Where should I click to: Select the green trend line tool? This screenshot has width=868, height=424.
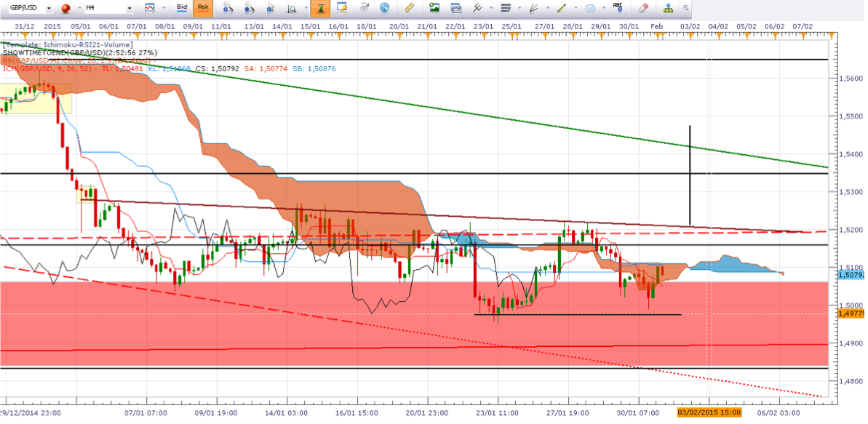(x=562, y=8)
